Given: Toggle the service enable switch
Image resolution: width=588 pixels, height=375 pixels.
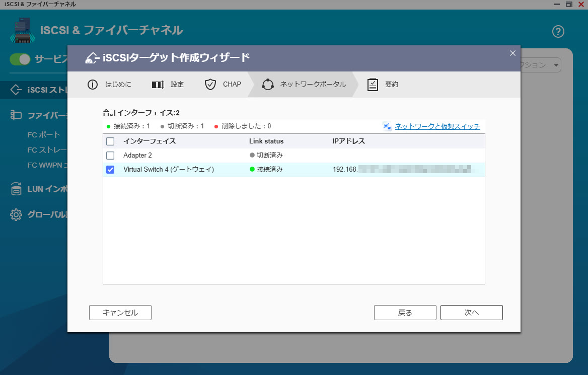Looking at the screenshot, I should [20, 59].
